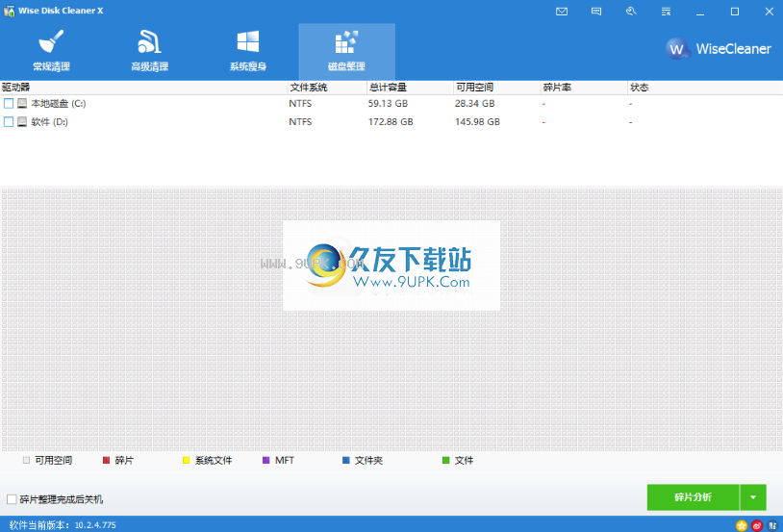Screen dimensions: 783x532
Task: Click the white 可用空间 legend swatch
Action: point(26,460)
